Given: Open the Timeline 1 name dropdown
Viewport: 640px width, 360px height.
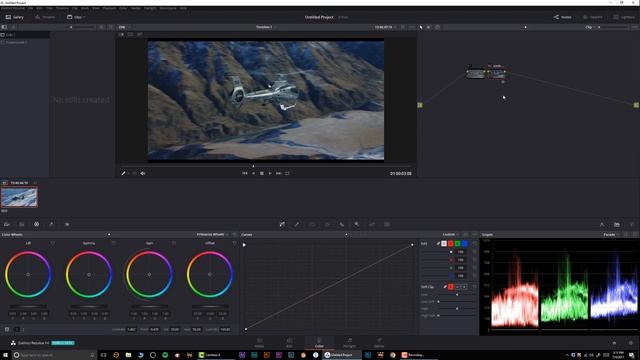Looking at the screenshot, I should [266, 27].
